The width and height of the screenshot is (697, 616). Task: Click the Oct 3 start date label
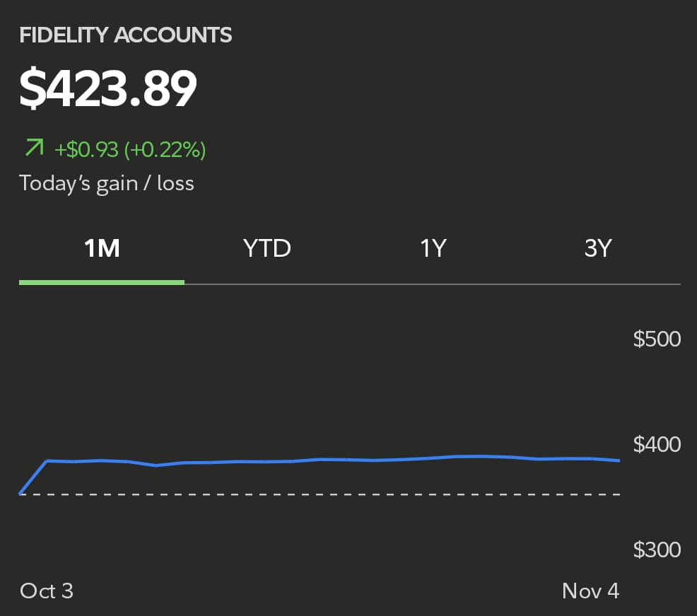pos(47,591)
